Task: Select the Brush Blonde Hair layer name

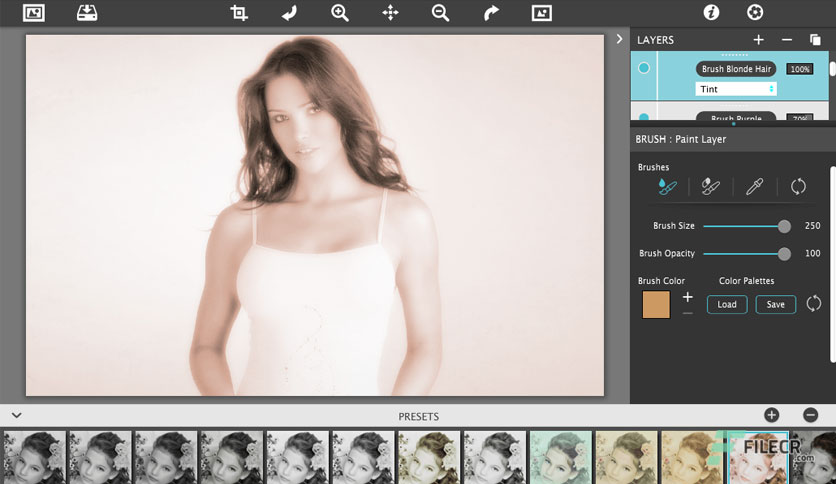Action: point(736,69)
